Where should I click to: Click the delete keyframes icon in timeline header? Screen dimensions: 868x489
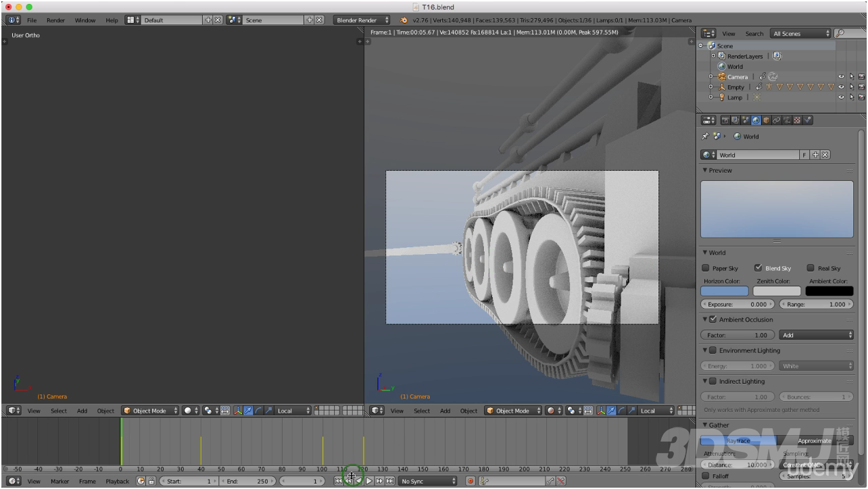560,481
